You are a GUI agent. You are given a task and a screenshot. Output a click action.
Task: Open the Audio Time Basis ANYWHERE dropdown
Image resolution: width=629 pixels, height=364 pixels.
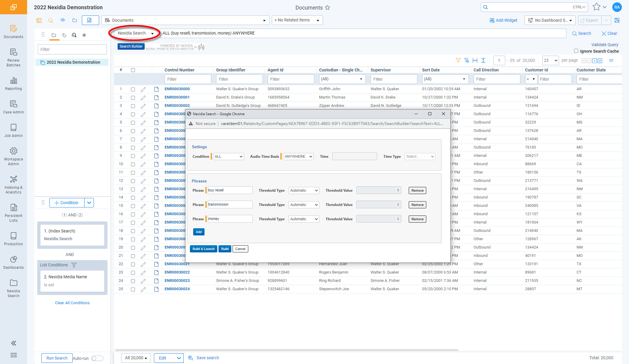click(298, 157)
